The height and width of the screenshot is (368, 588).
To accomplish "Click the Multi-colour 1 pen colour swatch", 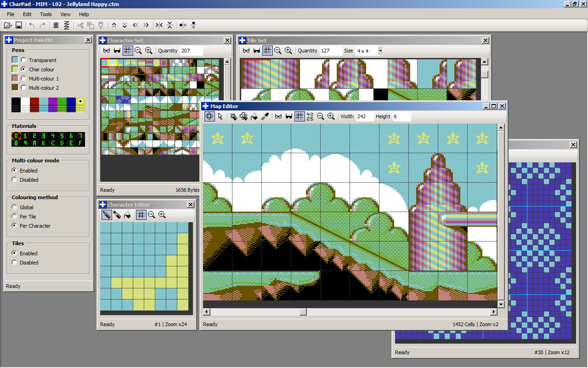I will coord(15,78).
